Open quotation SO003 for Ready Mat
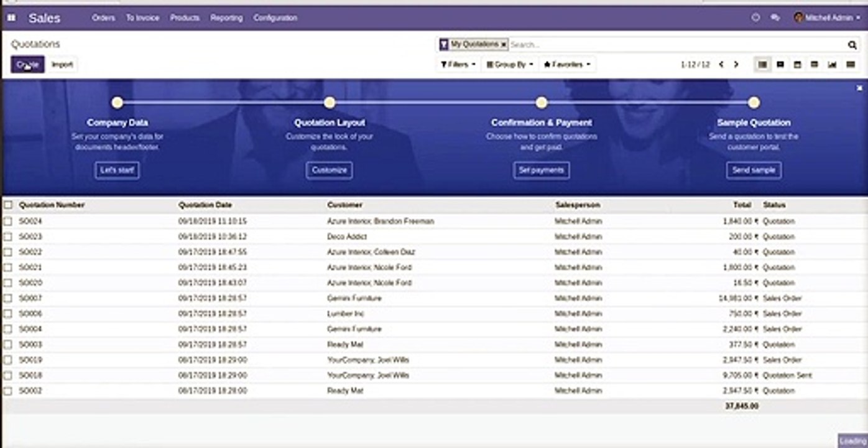This screenshot has height=448, width=868. click(434, 345)
